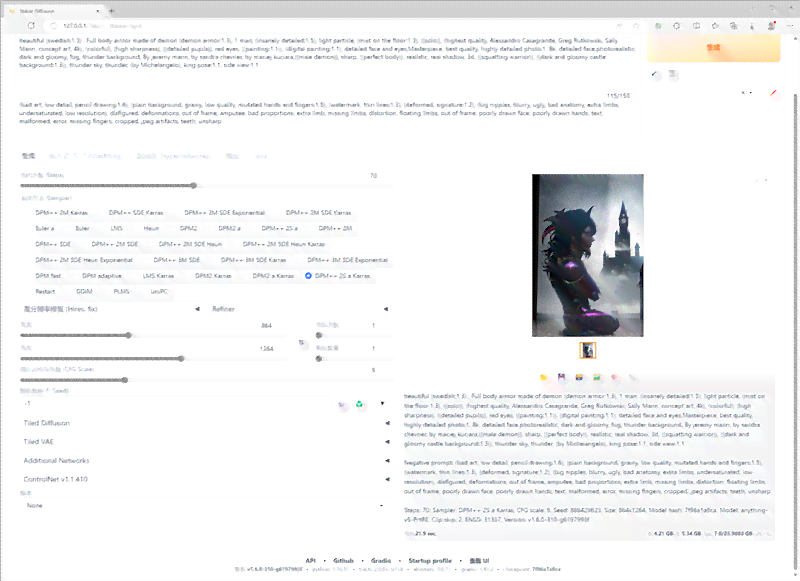
Task: Click the collections icon in browser toolbar
Action: tap(734, 26)
